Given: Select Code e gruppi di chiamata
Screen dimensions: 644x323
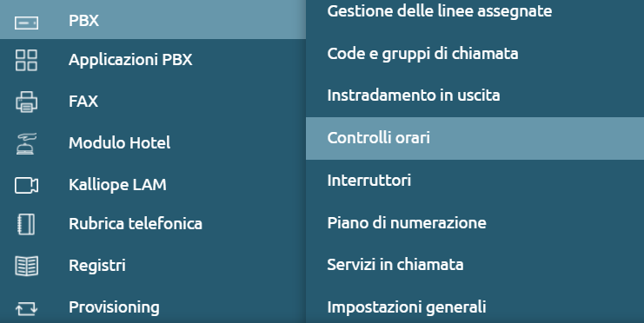Looking at the screenshot, I should click(x=475, y=54).
